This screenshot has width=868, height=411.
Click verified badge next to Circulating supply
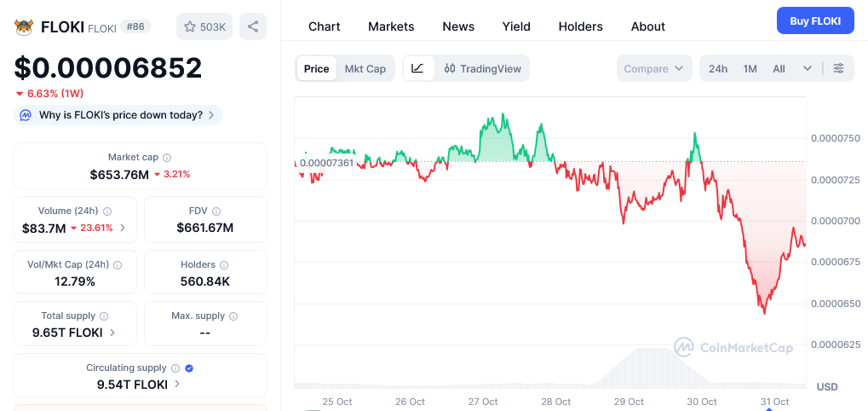pos(189,368)
